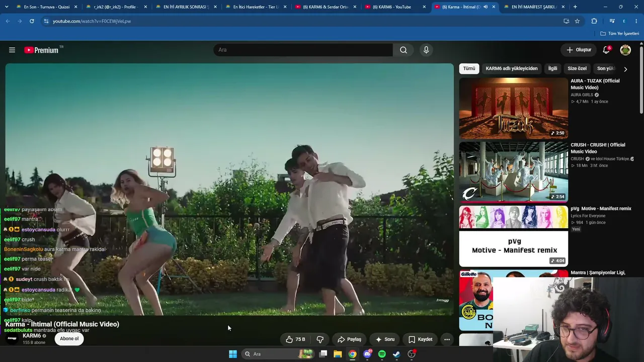Open 'AURA - TUZAK (Official Music Video)' title
644x362 pixels.
point(595,84)
